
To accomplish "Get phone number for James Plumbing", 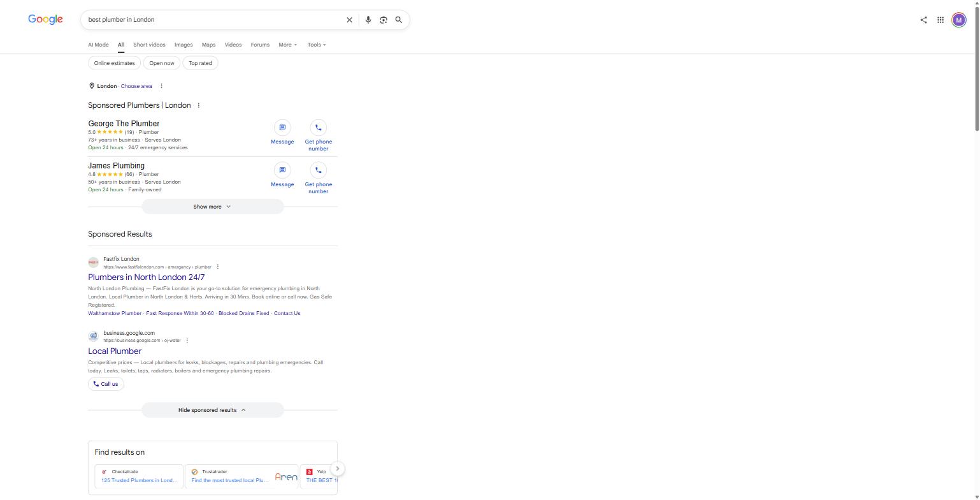I will point(318,179).
